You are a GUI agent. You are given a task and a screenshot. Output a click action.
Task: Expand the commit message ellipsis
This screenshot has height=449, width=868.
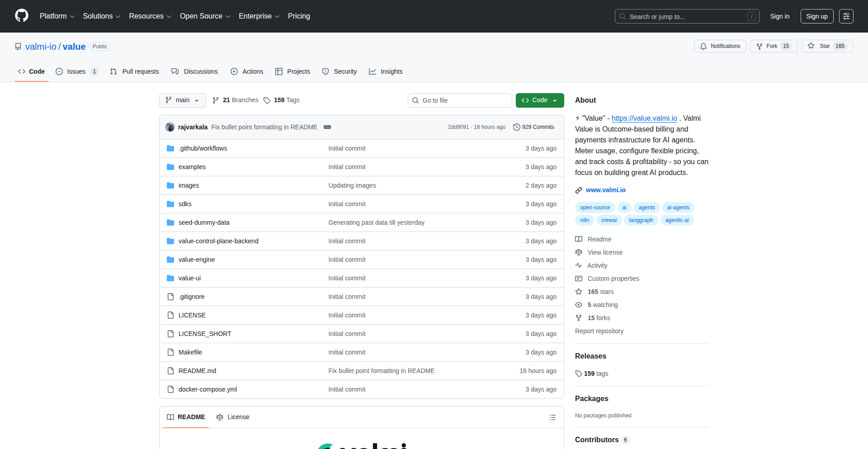[327, 127]
